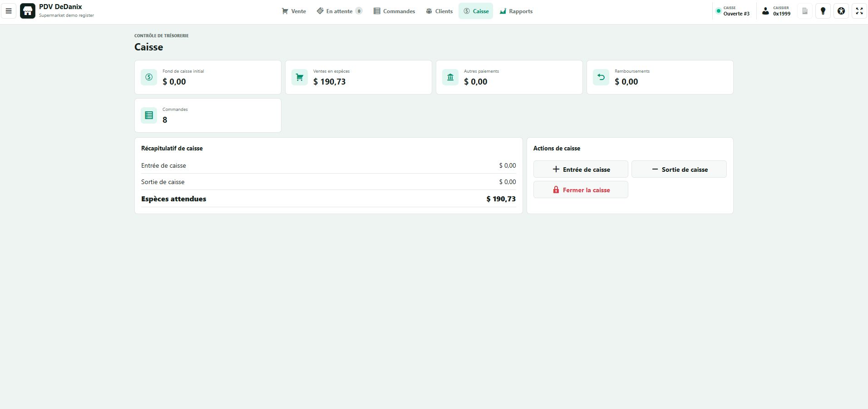This screenshot has height=409, width=868.
Task: Open the En attente tab
Action: click(x=340, y=11)
